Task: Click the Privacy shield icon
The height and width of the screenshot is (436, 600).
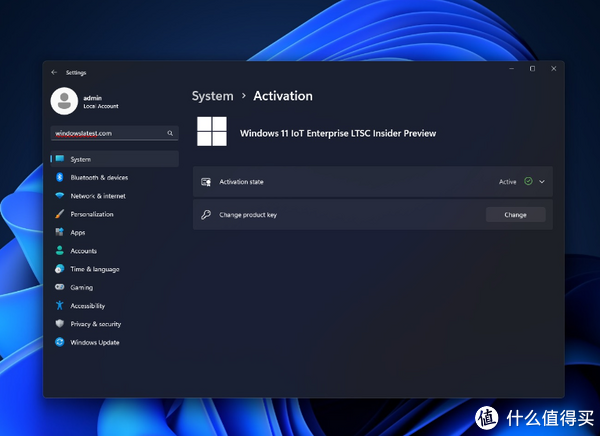Action: 60,323
